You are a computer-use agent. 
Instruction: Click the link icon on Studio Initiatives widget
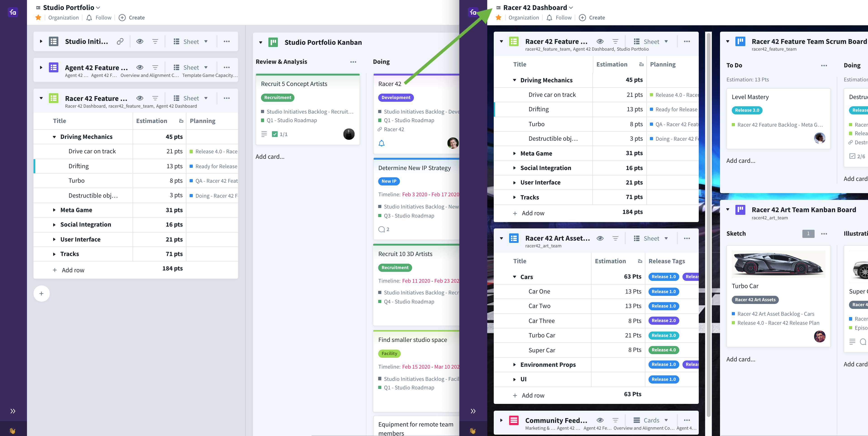pos(120,41)
